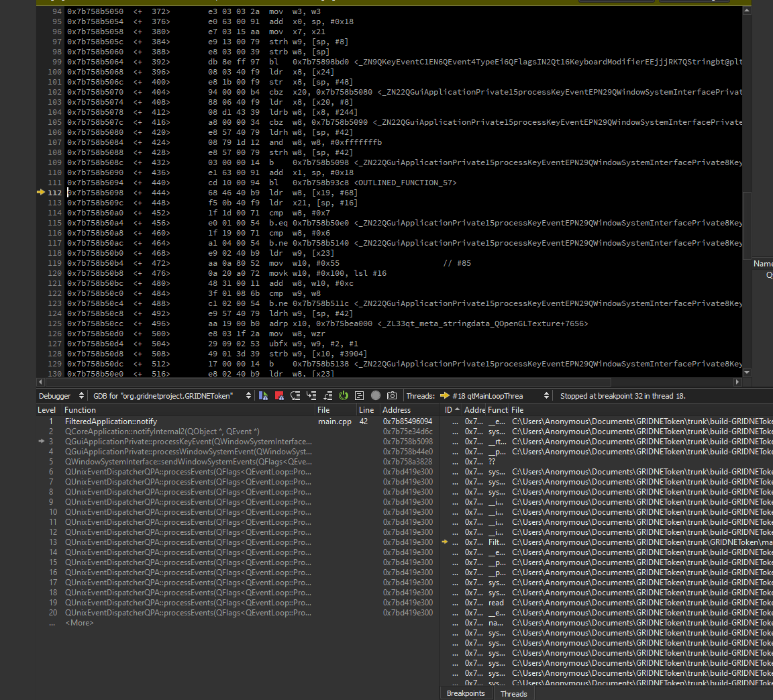773x700 pixels.
Task: Click the Step Out icon
Action: pos(327,396)
